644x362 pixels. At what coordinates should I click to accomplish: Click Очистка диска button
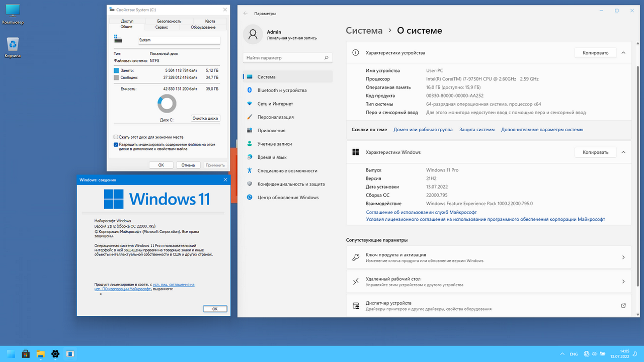tap(206, 118)
